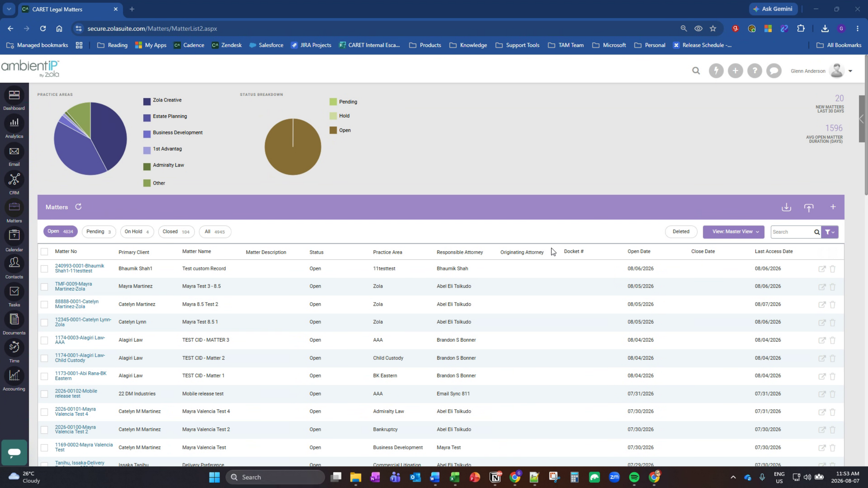Click the Deleted button
868x488 pixels.
pyautogui.click(x=681, y=232)
